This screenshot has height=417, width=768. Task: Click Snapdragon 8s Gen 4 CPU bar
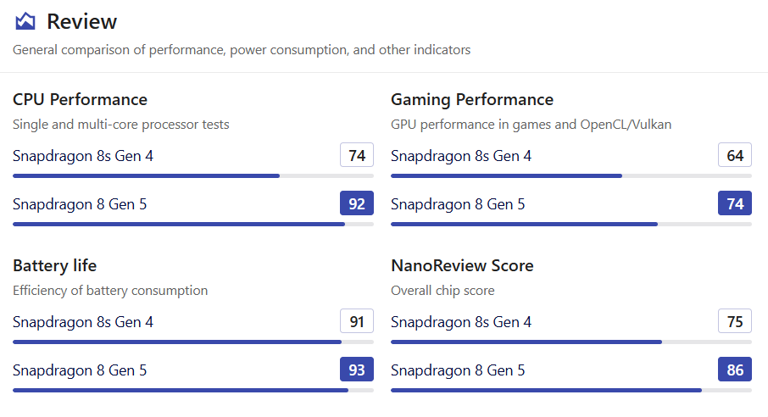[x=193, y=176]
